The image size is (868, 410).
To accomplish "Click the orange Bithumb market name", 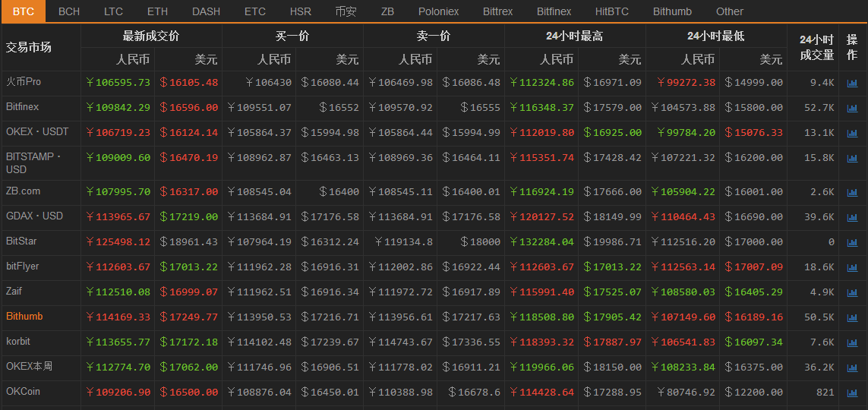I will 24,317.
